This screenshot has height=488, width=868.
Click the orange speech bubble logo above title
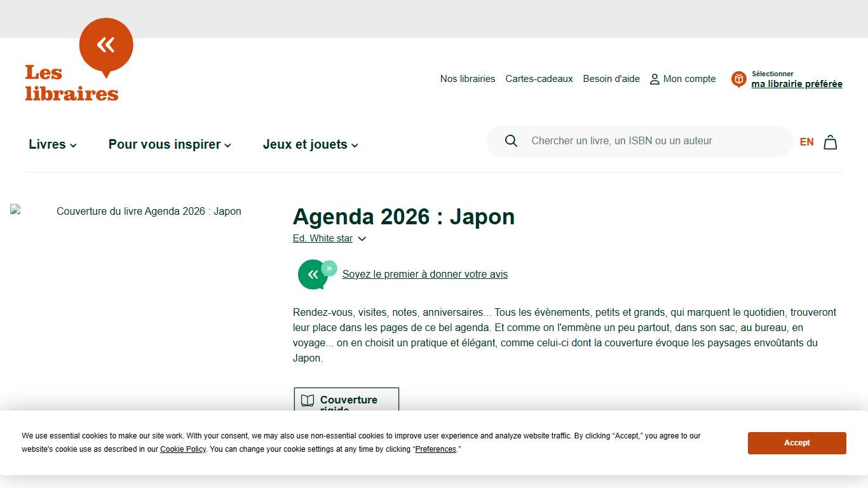tap(105, 44)
